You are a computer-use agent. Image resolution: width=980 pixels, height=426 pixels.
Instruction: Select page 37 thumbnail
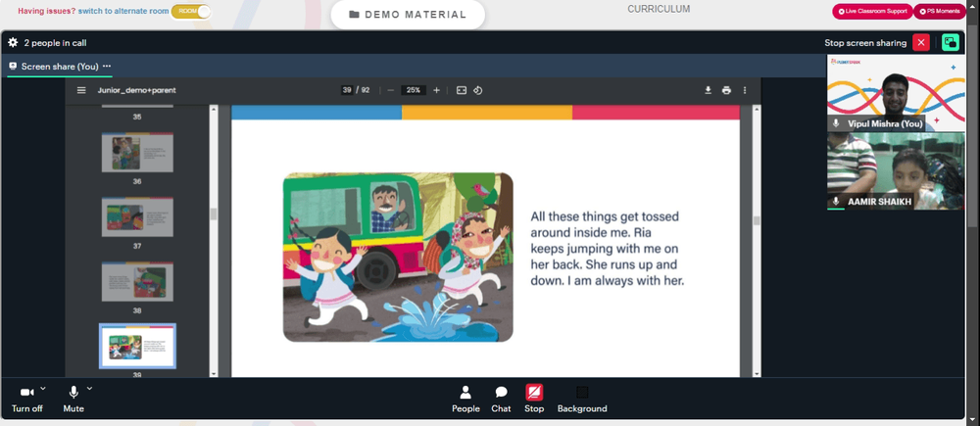(137, 216)
